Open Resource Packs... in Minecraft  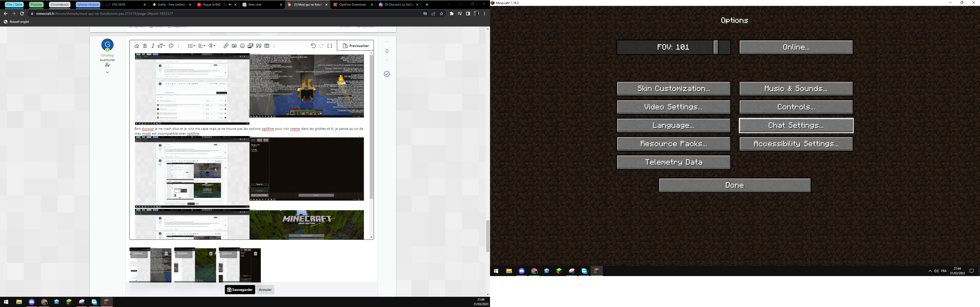click(673, 144)
